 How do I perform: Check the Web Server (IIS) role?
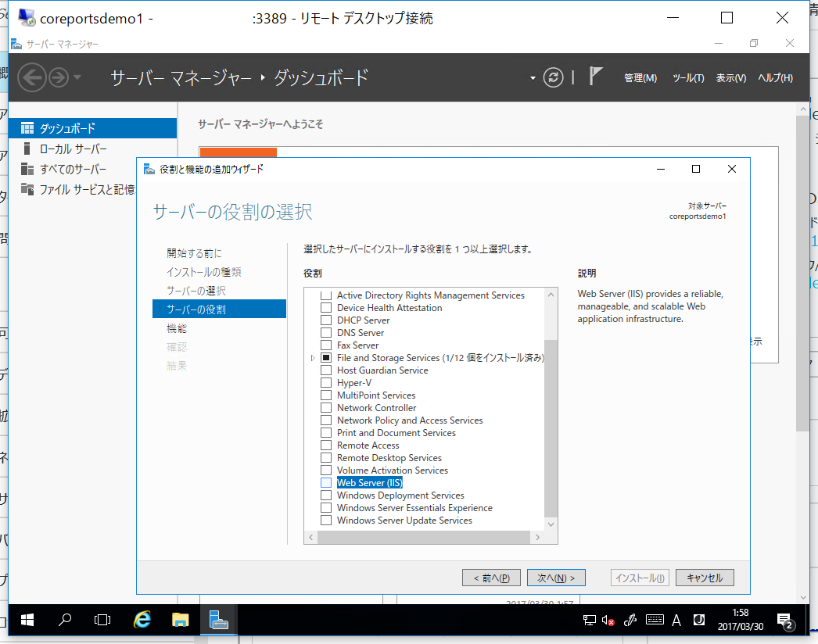coord(326,483)
